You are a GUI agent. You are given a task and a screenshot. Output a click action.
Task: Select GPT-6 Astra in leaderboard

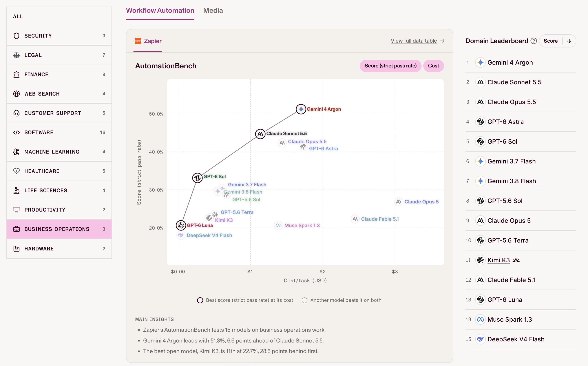(521, 122)
